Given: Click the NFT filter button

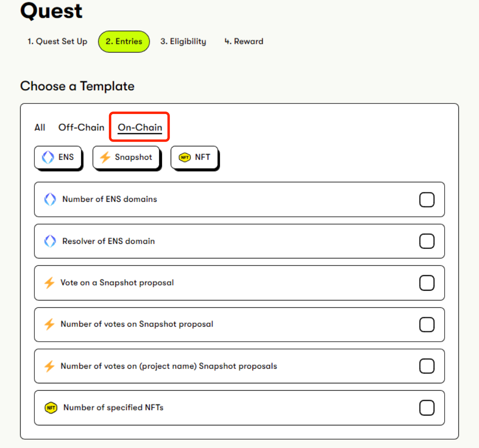Looking at the screenshot, I should 195,157.
